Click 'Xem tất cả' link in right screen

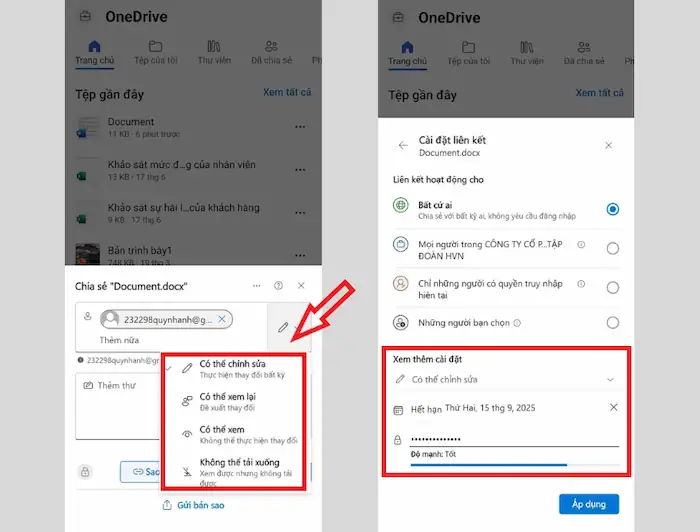pos(600,93)
